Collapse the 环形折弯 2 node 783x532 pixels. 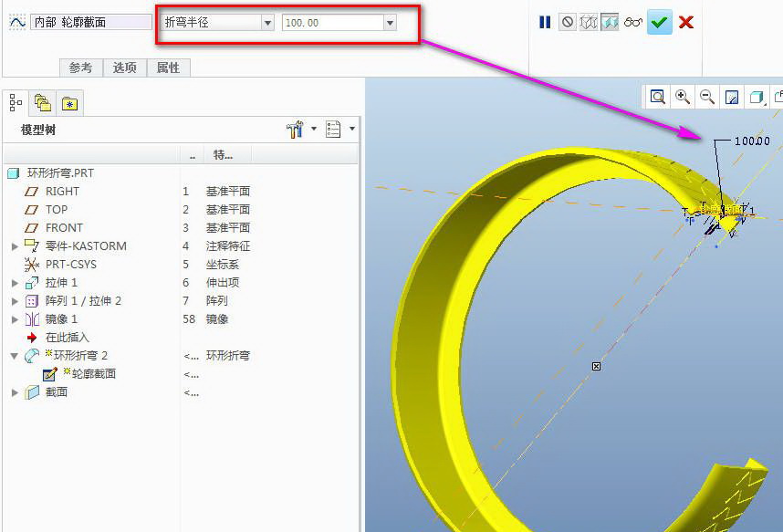click(x=15, y=356)
